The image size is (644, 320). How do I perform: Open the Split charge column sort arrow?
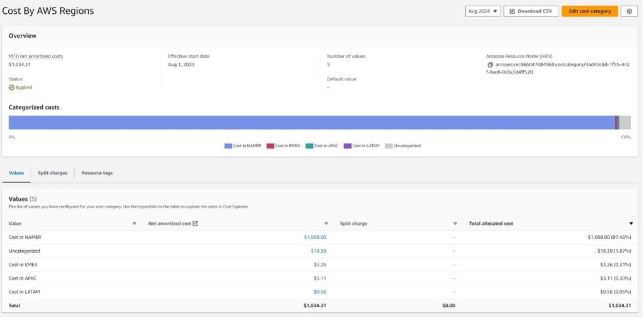tap(455, 223)
